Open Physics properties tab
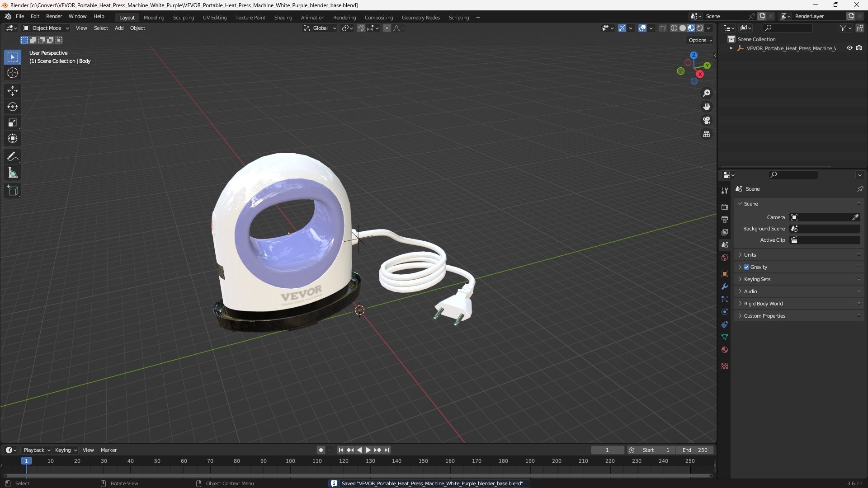This screenshot has width=868, height=488. click(x=725, y=312)
